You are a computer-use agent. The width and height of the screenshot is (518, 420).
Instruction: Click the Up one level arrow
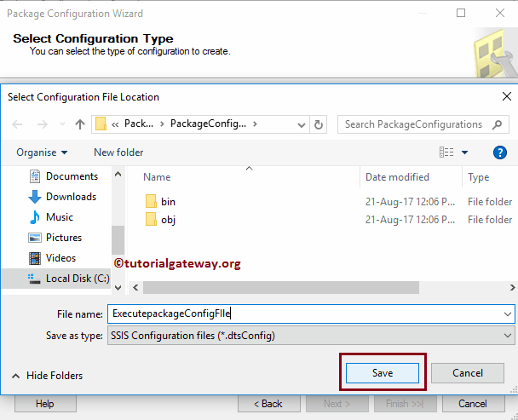click(x=80, y=124)
